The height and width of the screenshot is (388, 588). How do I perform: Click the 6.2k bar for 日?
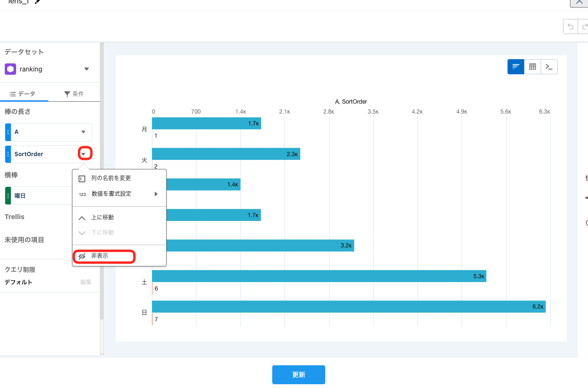pyautogui.click(x=348, y=307)
